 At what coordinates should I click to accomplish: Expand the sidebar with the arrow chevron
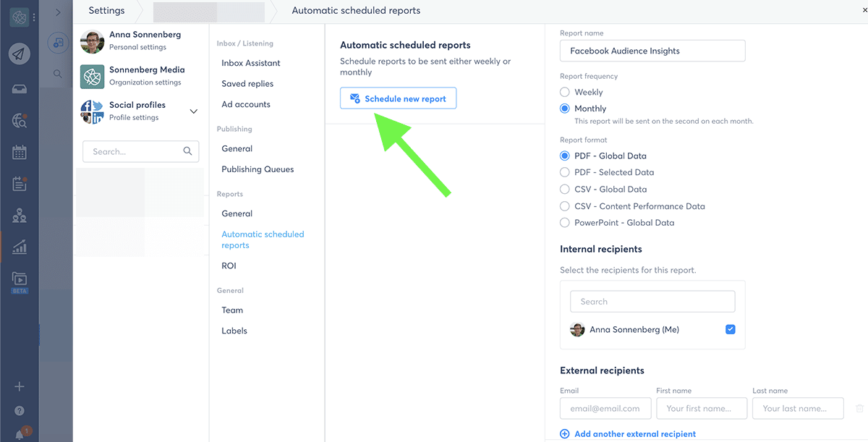[x=58, y=12]
